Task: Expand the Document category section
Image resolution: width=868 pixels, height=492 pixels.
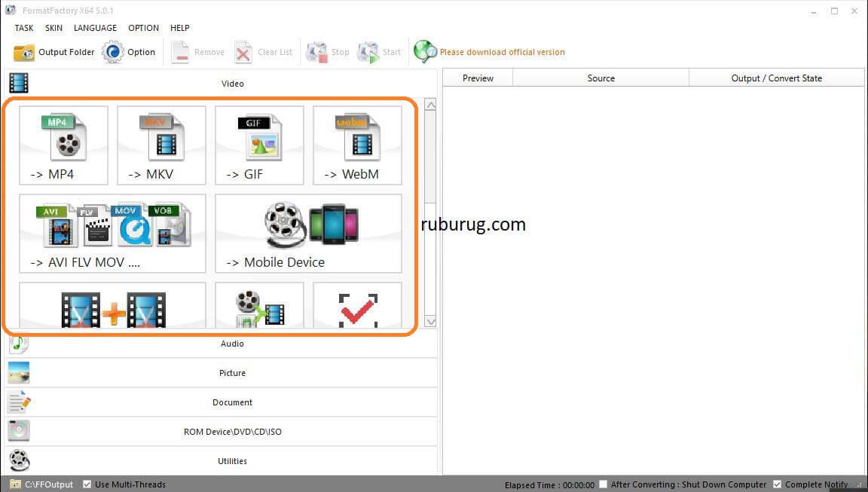Action: point(222,402)
